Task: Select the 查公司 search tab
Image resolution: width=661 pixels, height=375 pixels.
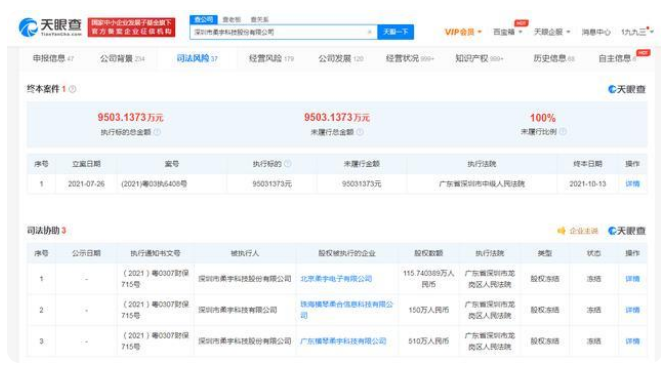Action: pyautogui.click(x=204, y=19)
